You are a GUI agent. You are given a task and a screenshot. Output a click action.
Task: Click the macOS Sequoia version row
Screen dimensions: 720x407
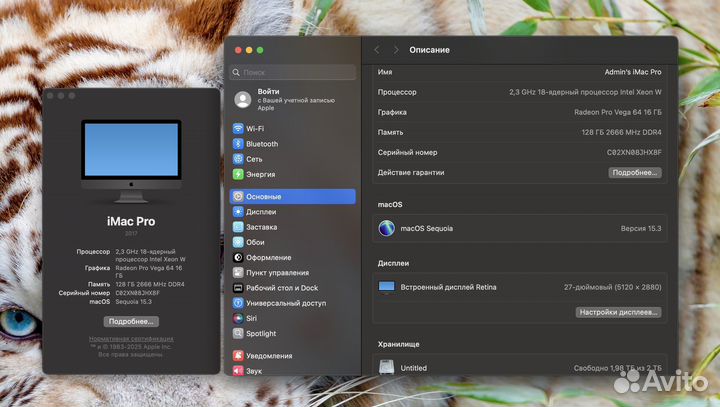pyautogui.click(x=519, y=228)
